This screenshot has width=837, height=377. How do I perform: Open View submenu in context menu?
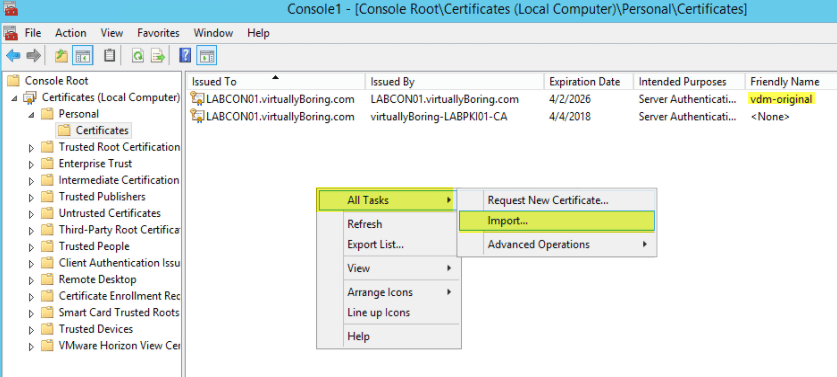click(x=389, y=268)
